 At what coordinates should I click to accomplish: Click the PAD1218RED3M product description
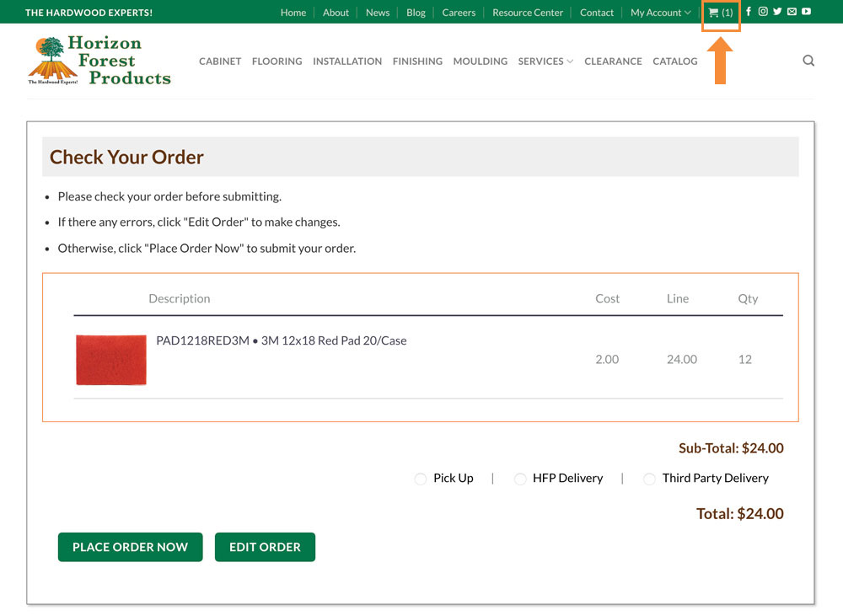(x=282, y=340)
